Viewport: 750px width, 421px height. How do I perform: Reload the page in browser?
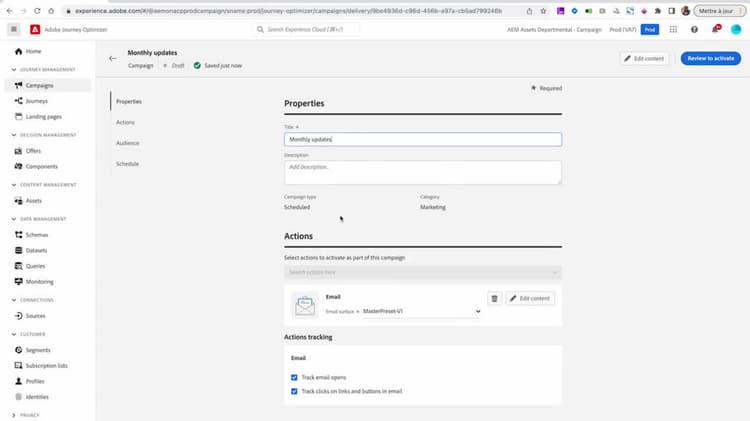click(x=37, y=11)
